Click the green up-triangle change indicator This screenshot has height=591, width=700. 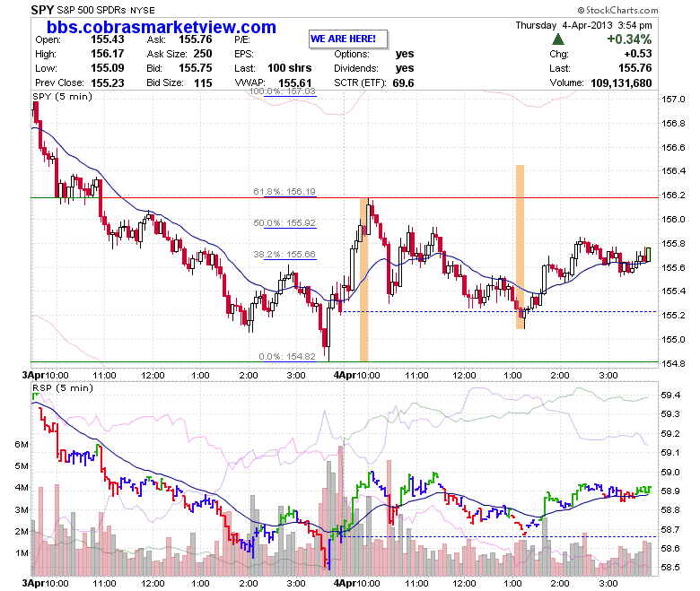point(558,39)
